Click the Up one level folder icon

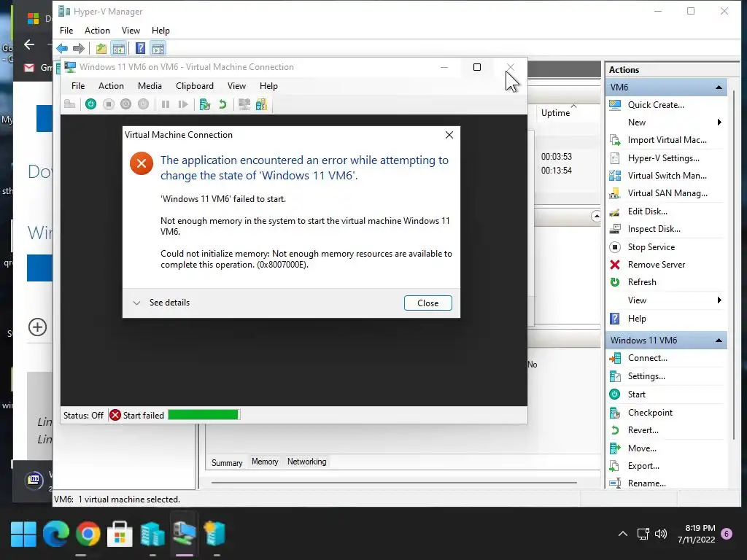point(101,48)
